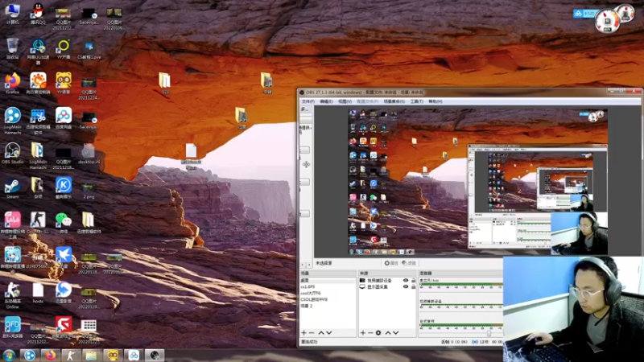The height and width of the screenshot is (362, 644).
Task: Move source down in Sources list
Action: pyautogui.click(x=395, y=333)
